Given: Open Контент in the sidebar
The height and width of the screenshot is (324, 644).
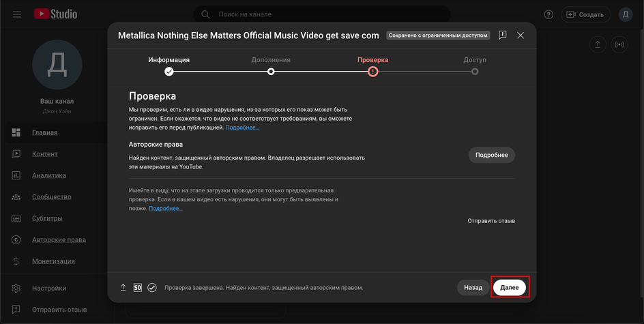Looking at the screenshot, I should click(45, 153).
